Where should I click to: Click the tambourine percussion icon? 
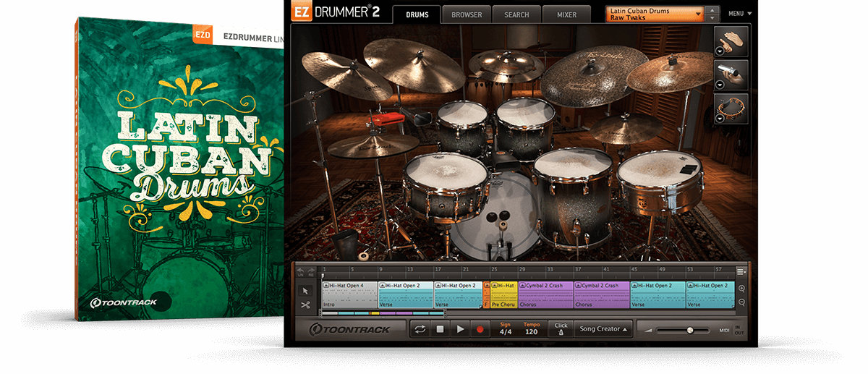[x=731, y=109]
